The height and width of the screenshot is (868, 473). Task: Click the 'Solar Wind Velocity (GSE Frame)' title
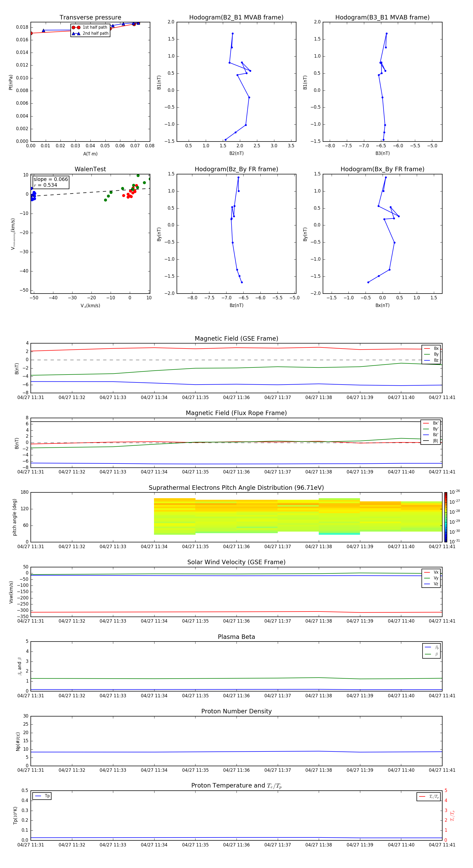tap(236, 562)
